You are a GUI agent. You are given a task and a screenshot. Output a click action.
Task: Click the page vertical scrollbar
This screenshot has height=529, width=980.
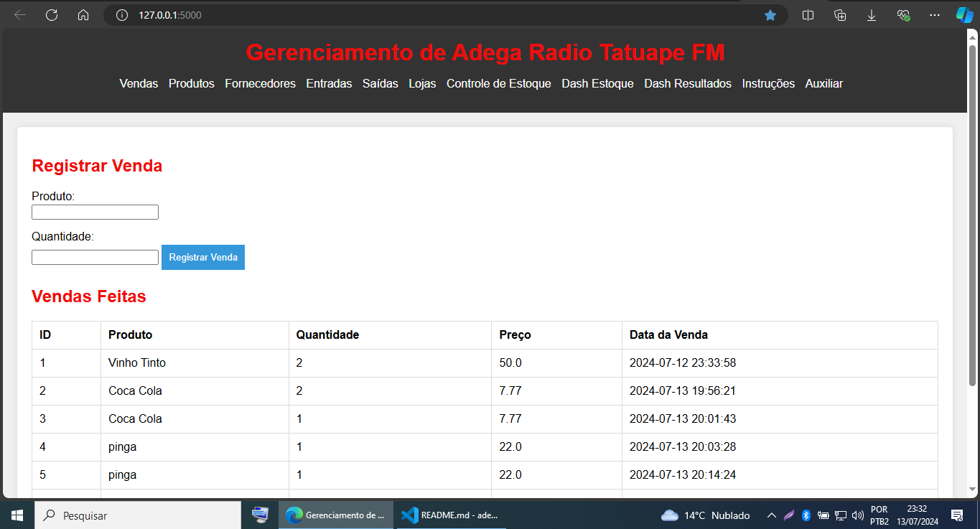coord(973,215)
